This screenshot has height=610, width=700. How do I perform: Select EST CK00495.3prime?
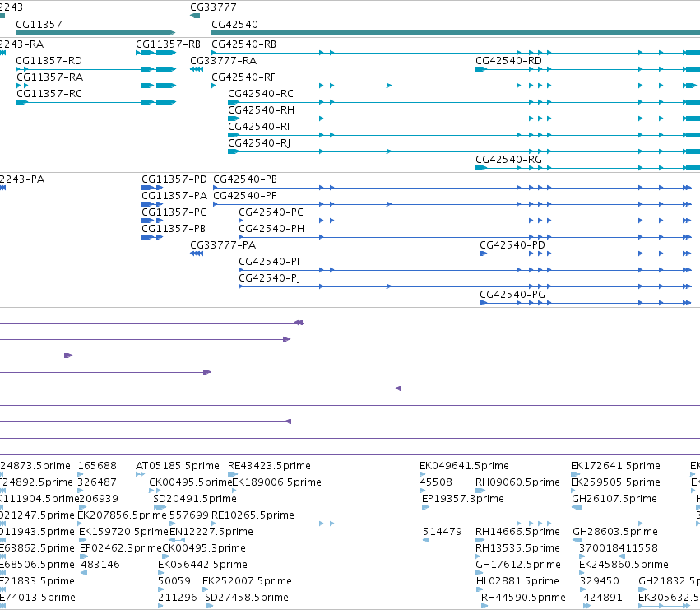[x=204, y=549]
